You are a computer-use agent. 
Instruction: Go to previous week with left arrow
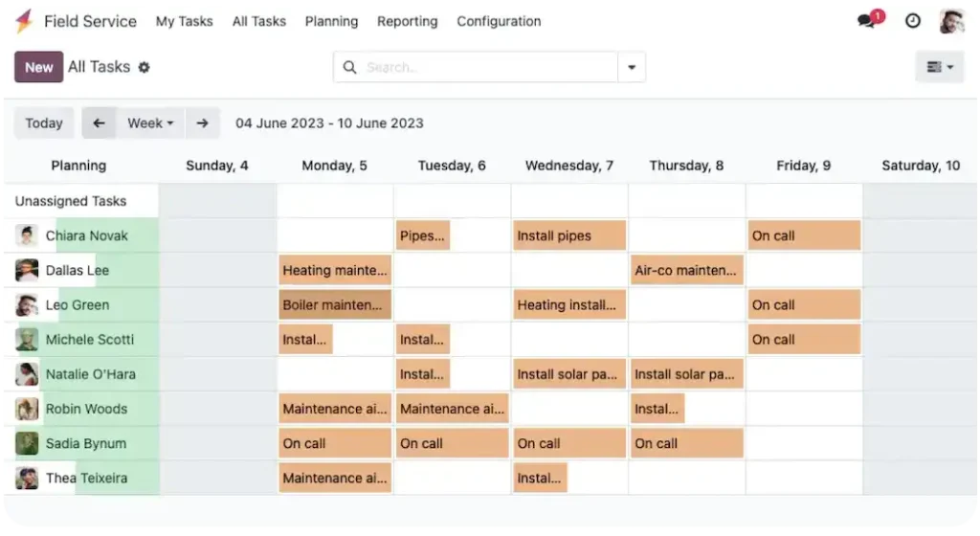[x=99, y=123]
